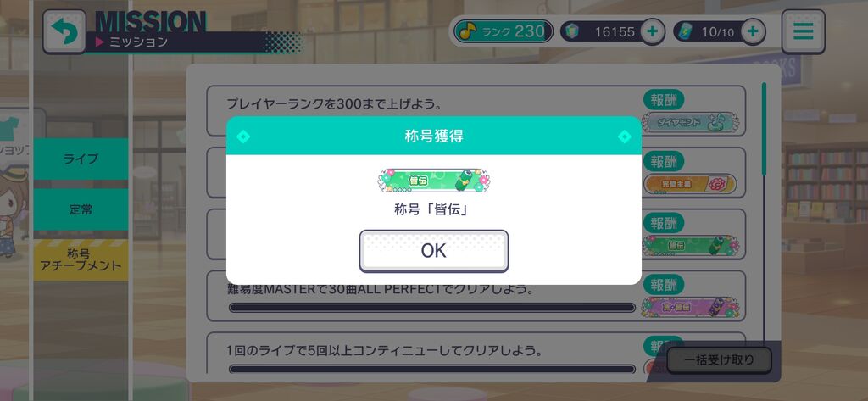The width and height of the screenshot is (868, 401).
Task: Open the hamburger menu icon
Action: click(x=803, y=31)
